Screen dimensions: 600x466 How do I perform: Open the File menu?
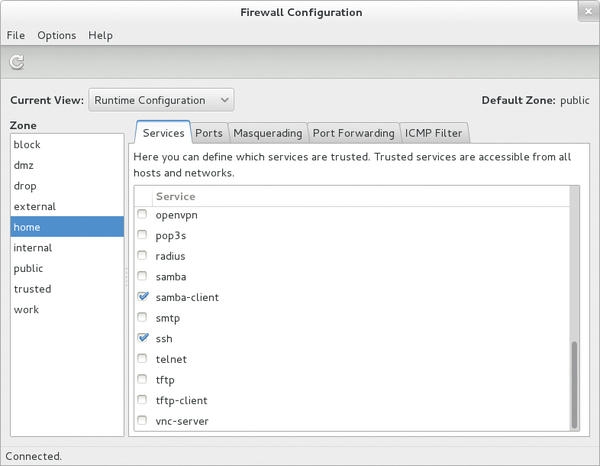tap(16, 35)
